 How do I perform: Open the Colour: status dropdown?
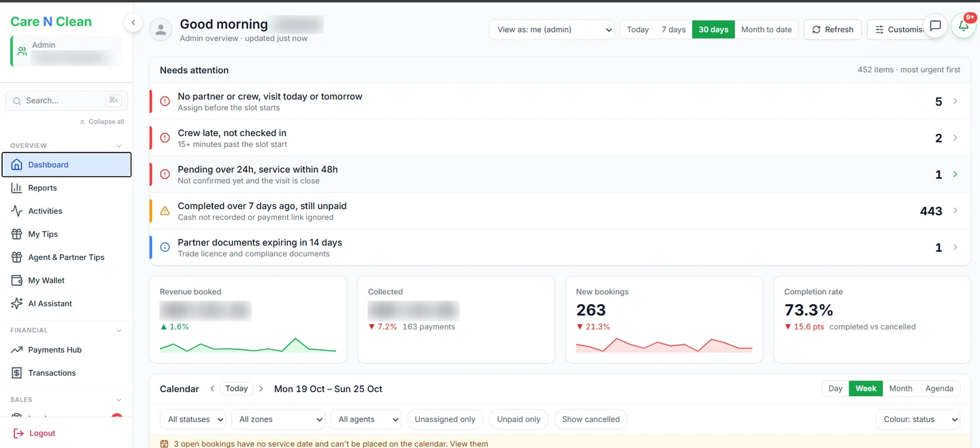click(x=917, y=419)
